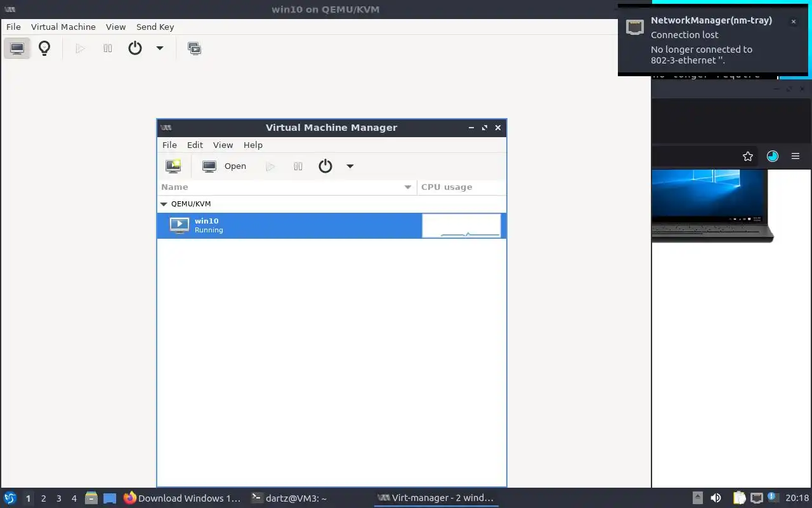The width and height of the screenshot is (812, 508).
Task: Click the CPU usage column header
Action: (461, 187)
